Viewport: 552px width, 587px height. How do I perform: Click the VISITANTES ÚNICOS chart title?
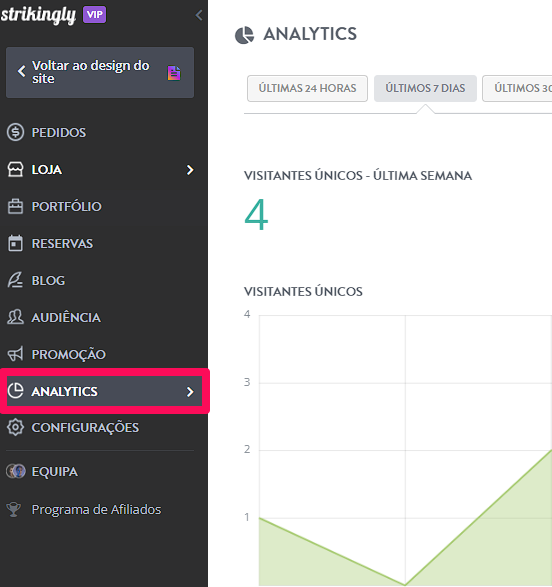click(303, 291)
